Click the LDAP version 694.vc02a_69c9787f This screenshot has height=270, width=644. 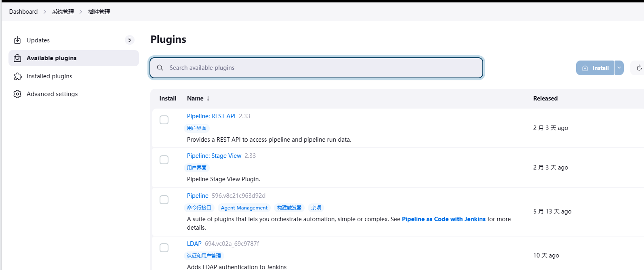click(x=232, y=244)
